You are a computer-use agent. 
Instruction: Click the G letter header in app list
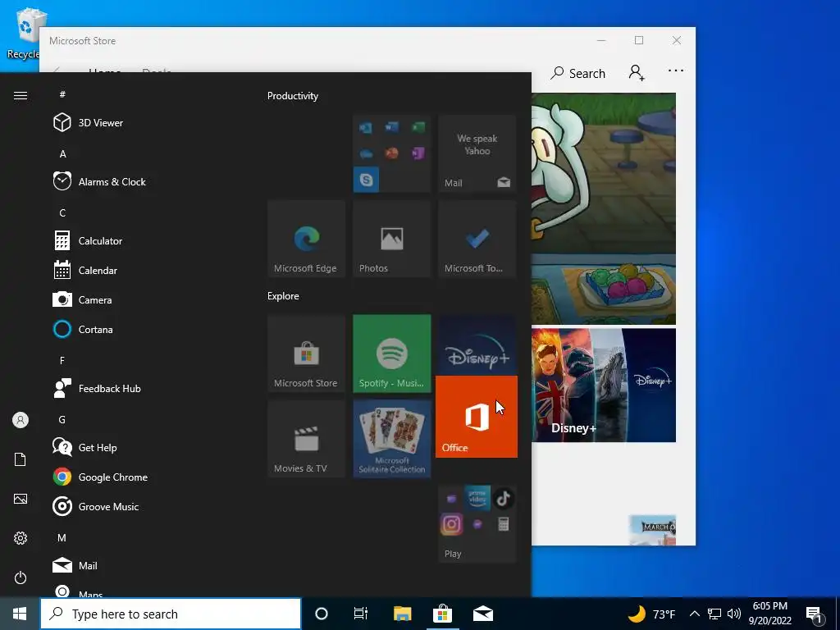point(62,419)
